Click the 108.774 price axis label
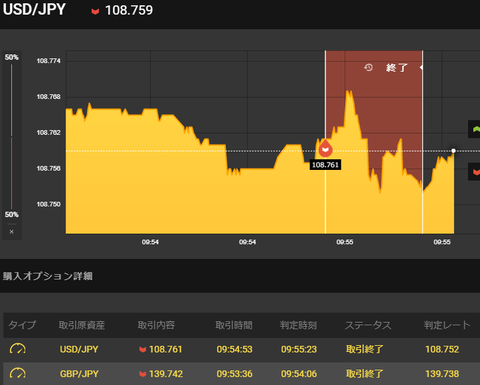This screenshot has width=480, height=385. [x=49, y=61]
